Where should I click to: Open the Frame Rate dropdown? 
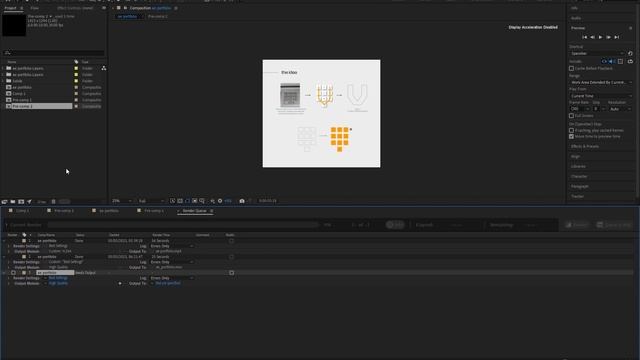[580, 109]
